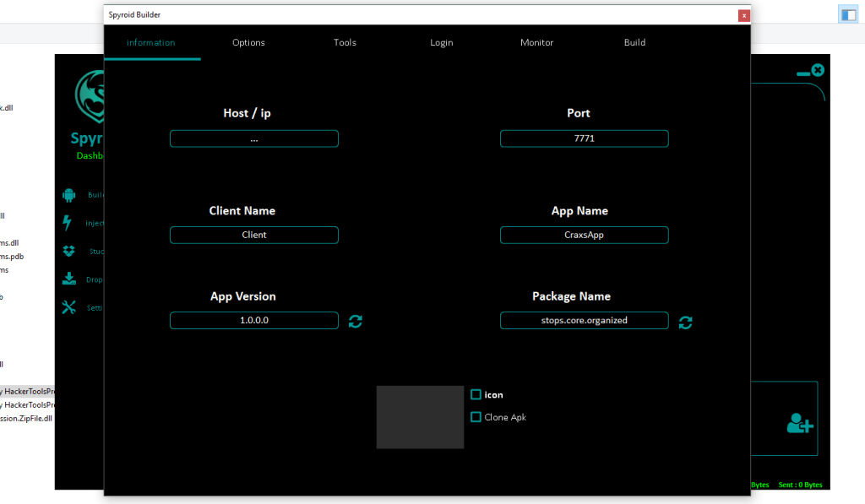The image size is (865, 504).
Task: Click the gray icon preview box
Action: [420, 417]
